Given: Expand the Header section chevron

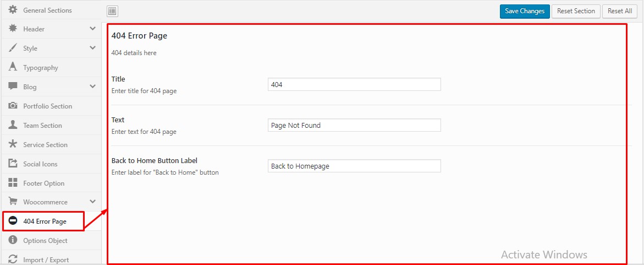Looking at the screenshot, I should coord(92,29).
